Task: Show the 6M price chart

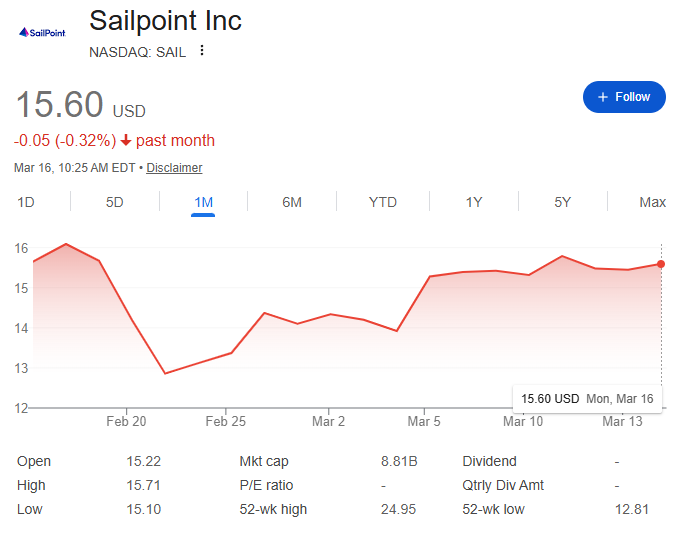Action: 292,202
